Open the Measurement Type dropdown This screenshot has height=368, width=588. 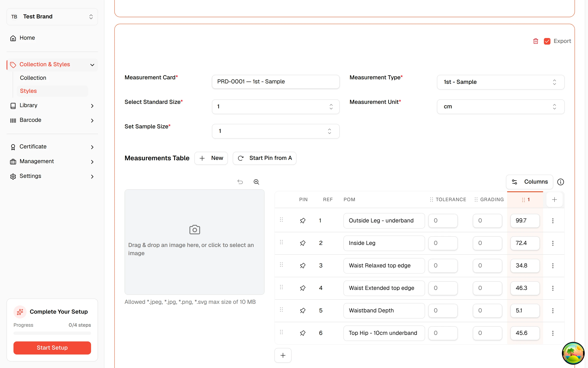click(501, 82)
